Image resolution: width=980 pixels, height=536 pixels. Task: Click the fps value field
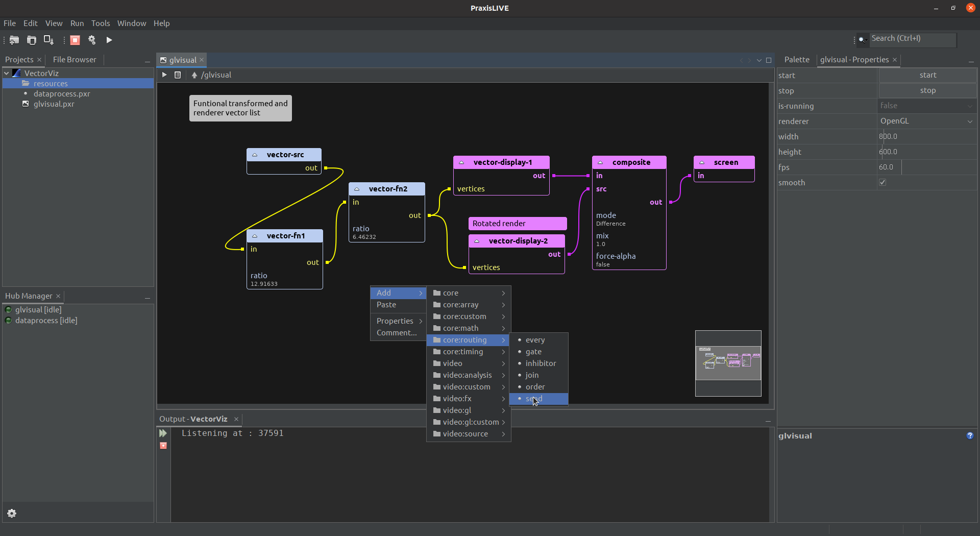[927, 167]
